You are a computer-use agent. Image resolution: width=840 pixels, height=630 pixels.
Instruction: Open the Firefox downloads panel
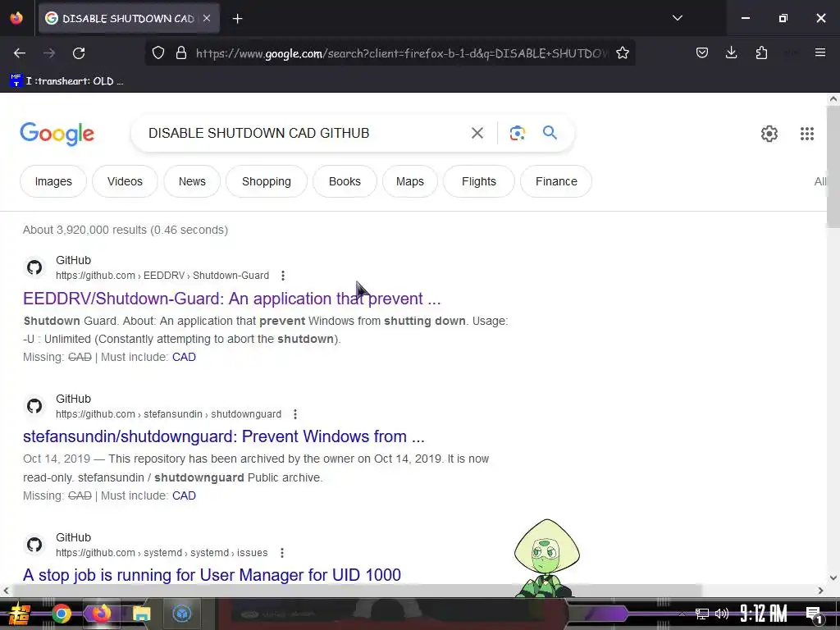[x=731, y=53]
